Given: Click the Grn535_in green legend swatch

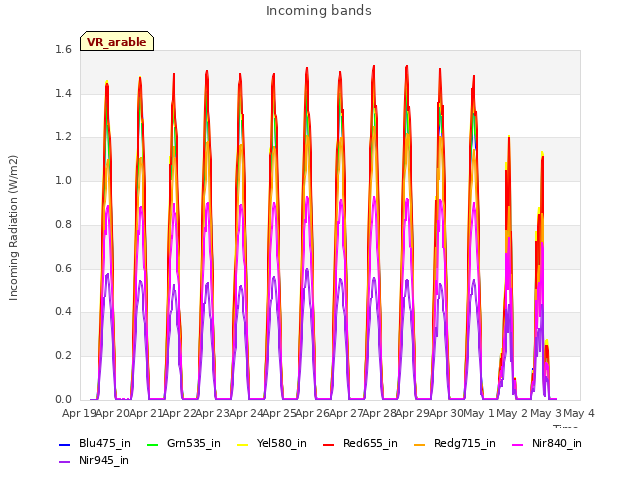Looking at the screenshot, I should tap(152, 444).
